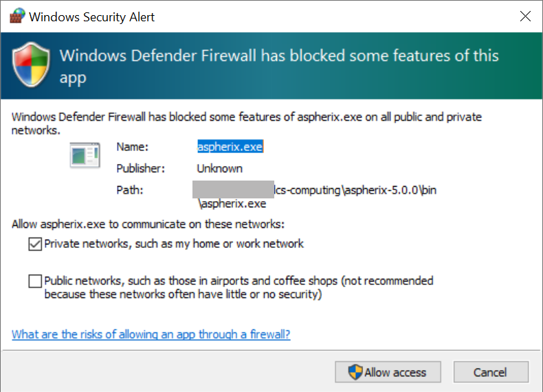Click the Allow access button
Screen dimensions: 543x392
pyautogui.click(x=388, y=372)
